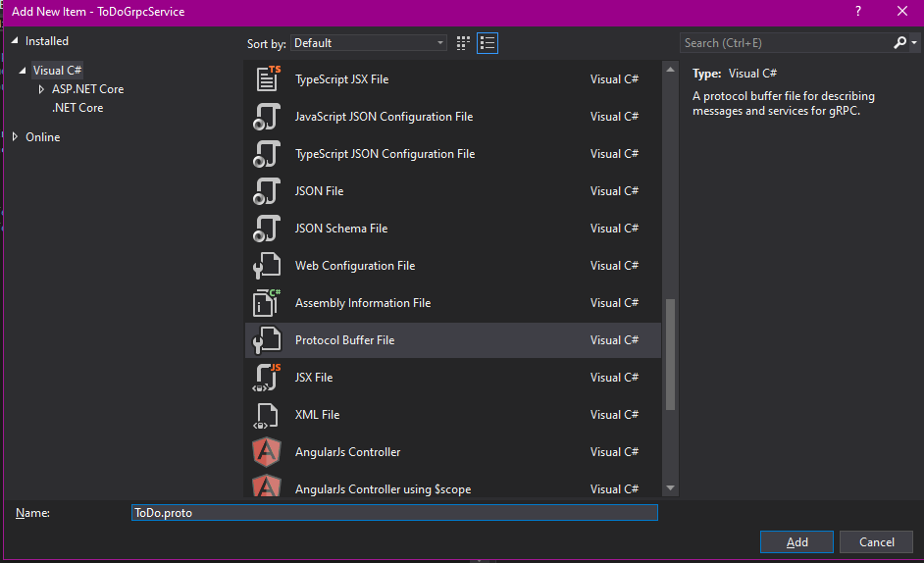Switch to medium icons list view
This screenshot has width=924, height=563.
pos(488,43)
